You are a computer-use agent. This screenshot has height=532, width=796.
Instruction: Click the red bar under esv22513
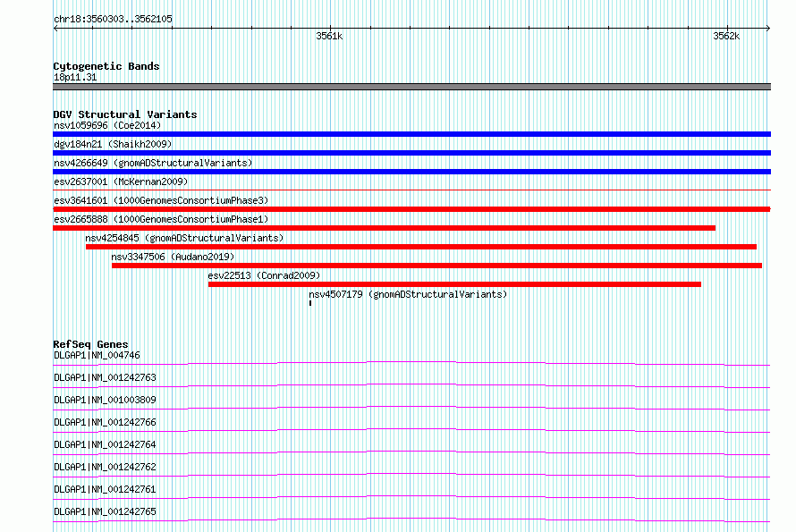coord(454,284)
